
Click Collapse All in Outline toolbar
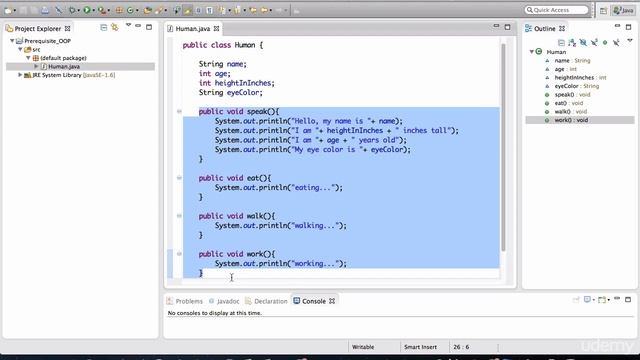click(561, 42)
